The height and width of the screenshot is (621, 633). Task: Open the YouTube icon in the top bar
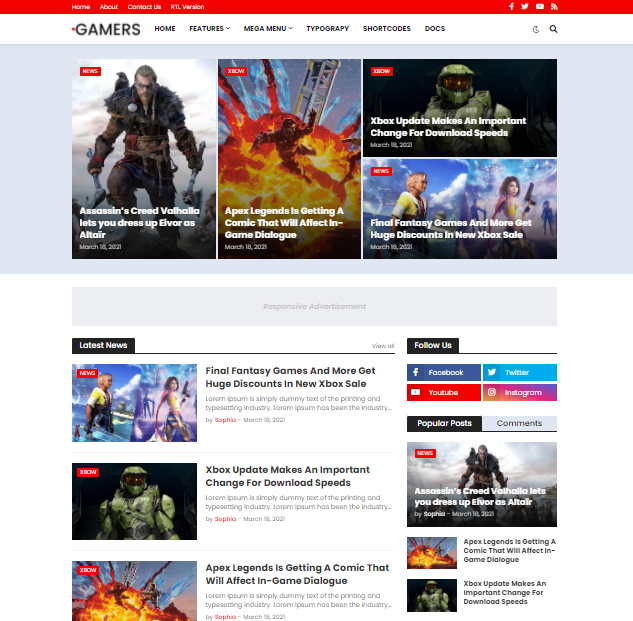540,6
